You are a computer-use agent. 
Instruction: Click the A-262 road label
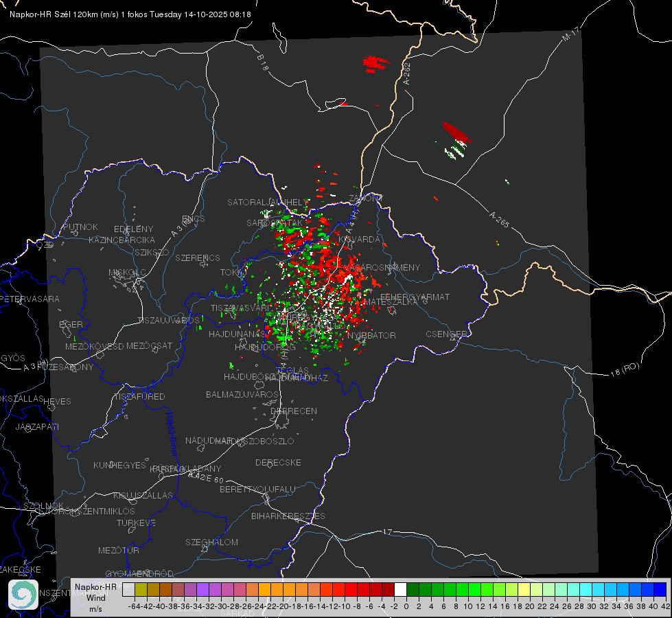pos(407,73)
